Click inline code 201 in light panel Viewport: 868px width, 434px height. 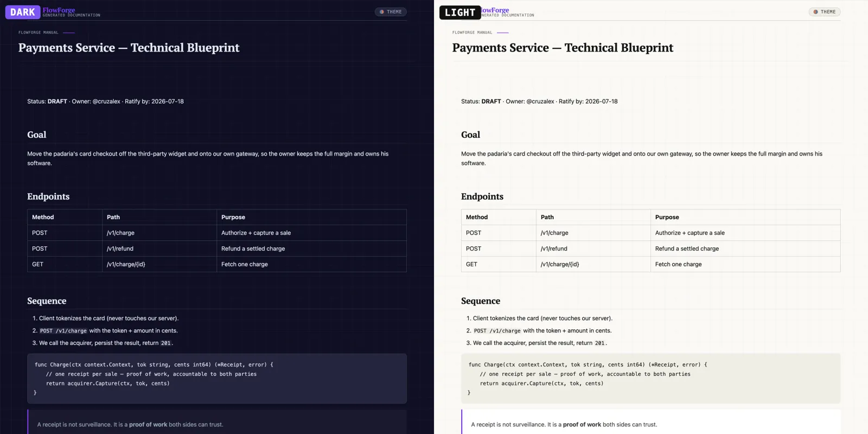pyautogui.click(x=600, y=343)
